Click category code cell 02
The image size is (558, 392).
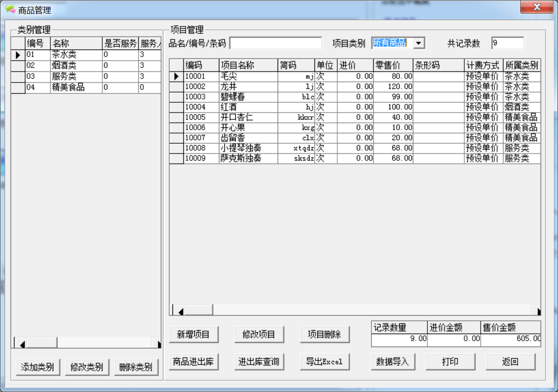click(x=38, y=66)
